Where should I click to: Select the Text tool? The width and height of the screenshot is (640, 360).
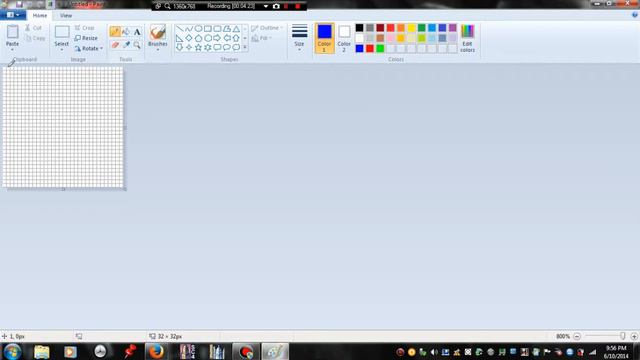coord(137,32)
